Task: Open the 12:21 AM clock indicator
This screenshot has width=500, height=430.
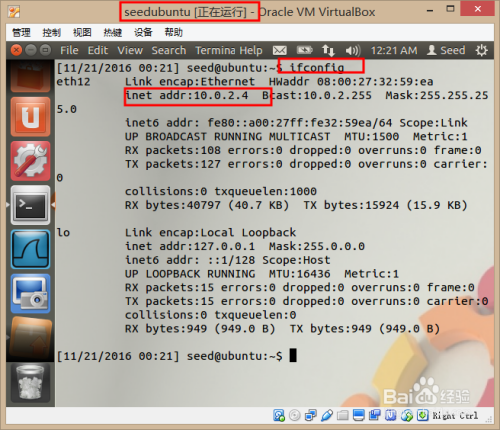Action: pos(394,50)
